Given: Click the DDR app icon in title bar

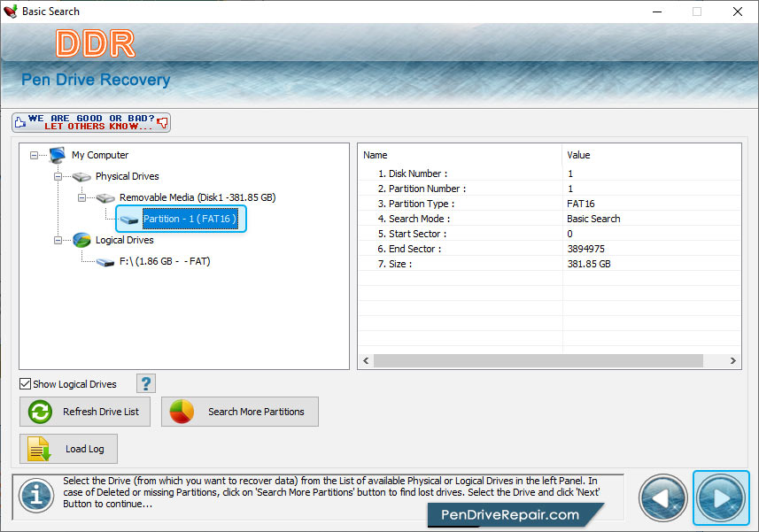Looking at the screenshot, I should point(10,12).
